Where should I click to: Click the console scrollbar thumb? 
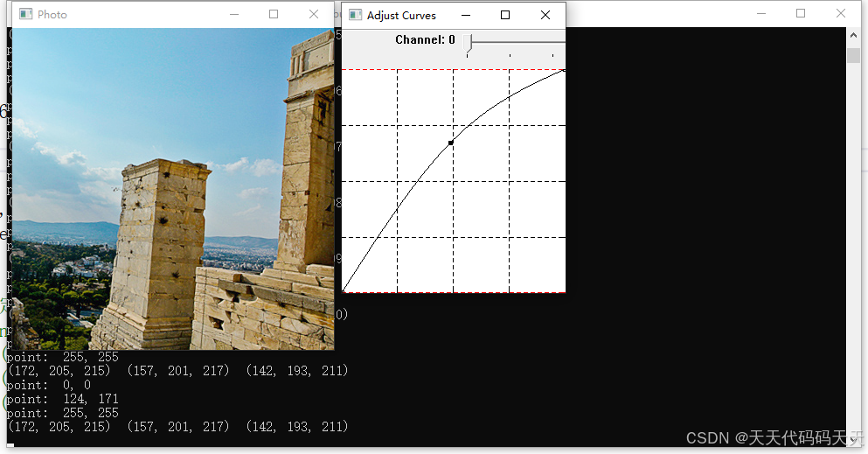(x=853, y=55)
